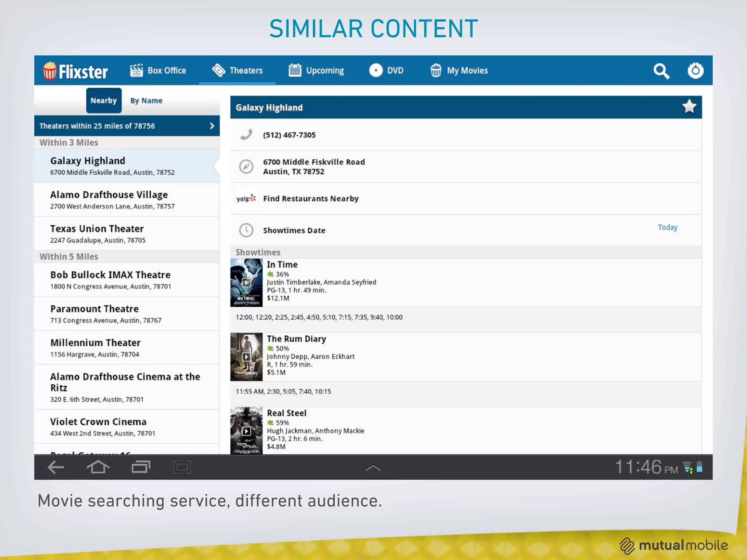
Task: Expand Theaters within 25 miles of 78756
Action: coord(127,126)
